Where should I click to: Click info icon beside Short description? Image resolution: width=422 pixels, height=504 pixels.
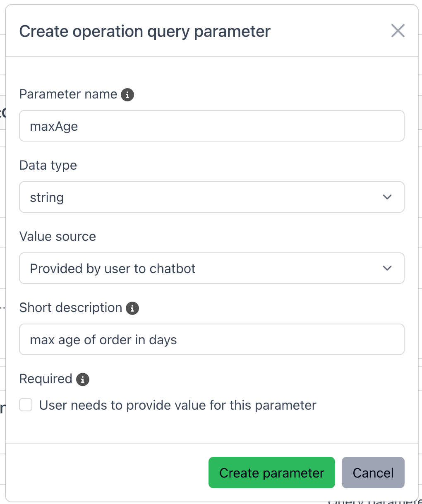point(132,308)
